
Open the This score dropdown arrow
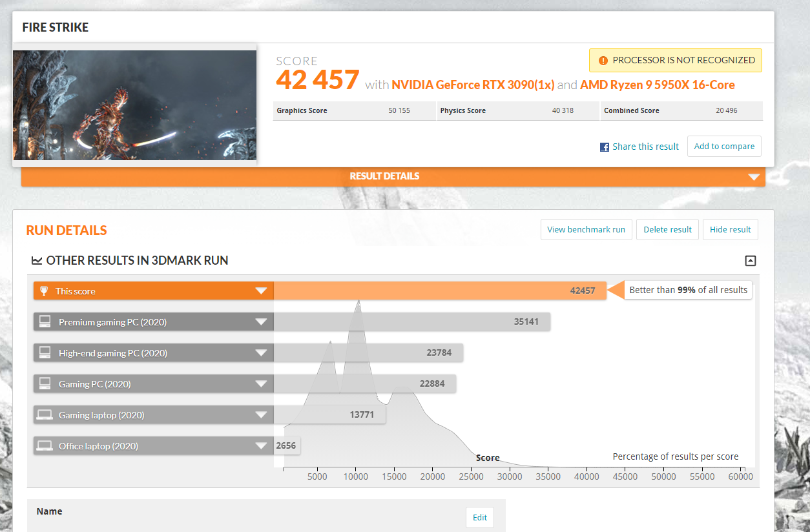(x=261, y=291)
